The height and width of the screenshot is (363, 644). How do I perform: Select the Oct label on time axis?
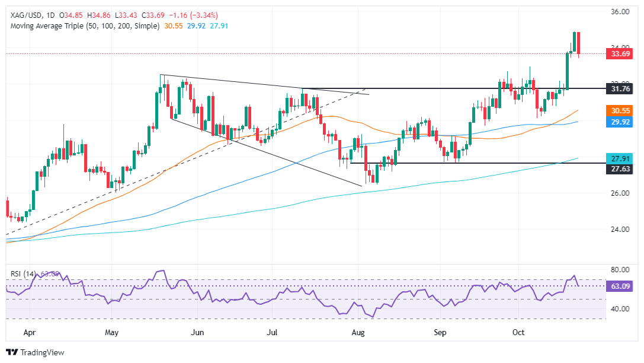click(518, 332)
